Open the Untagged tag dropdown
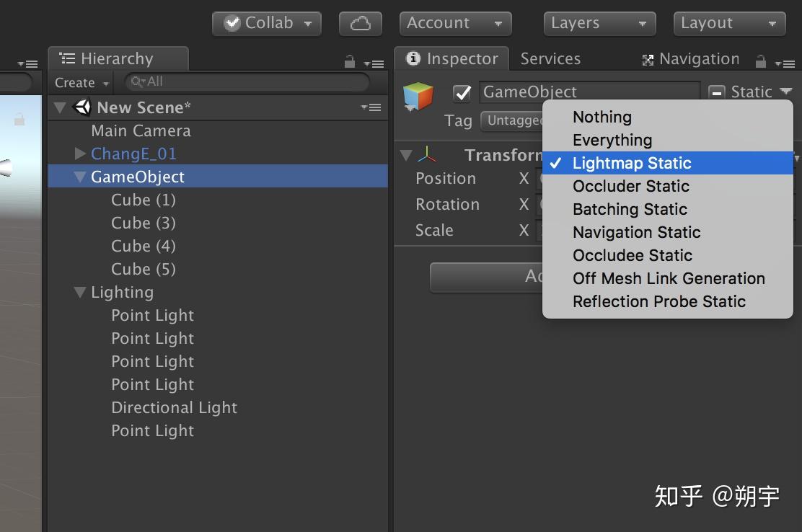This screenshot has width=802, height=532. click(x=511, y=120)
